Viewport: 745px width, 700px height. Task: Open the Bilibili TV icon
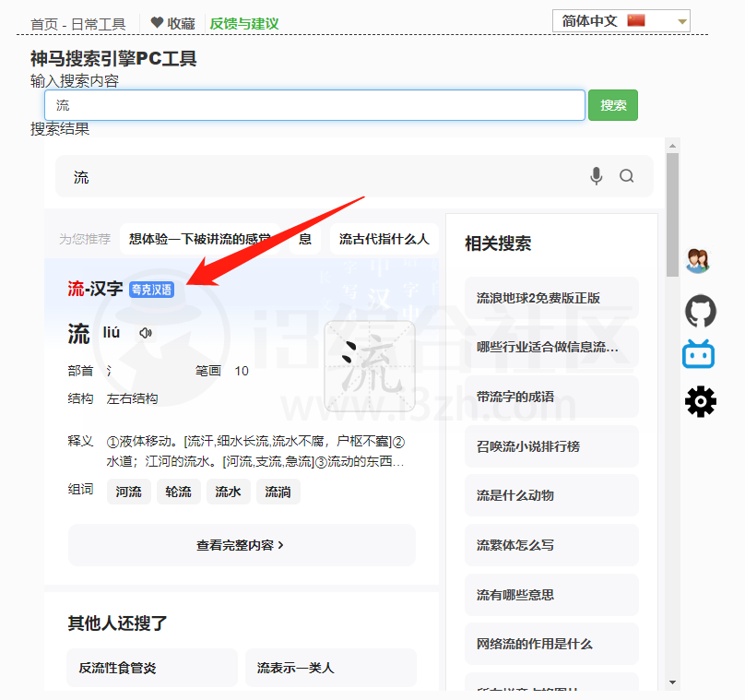[699, 354]
